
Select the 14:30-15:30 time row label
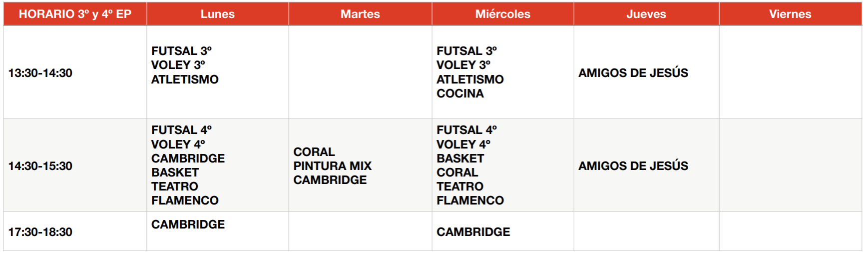coord(40,166)
